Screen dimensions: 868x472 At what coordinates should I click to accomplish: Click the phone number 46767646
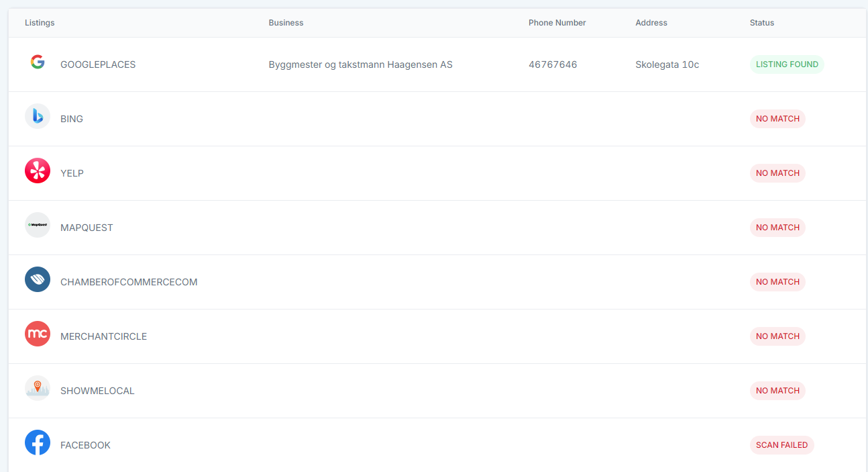click(553, 65)
